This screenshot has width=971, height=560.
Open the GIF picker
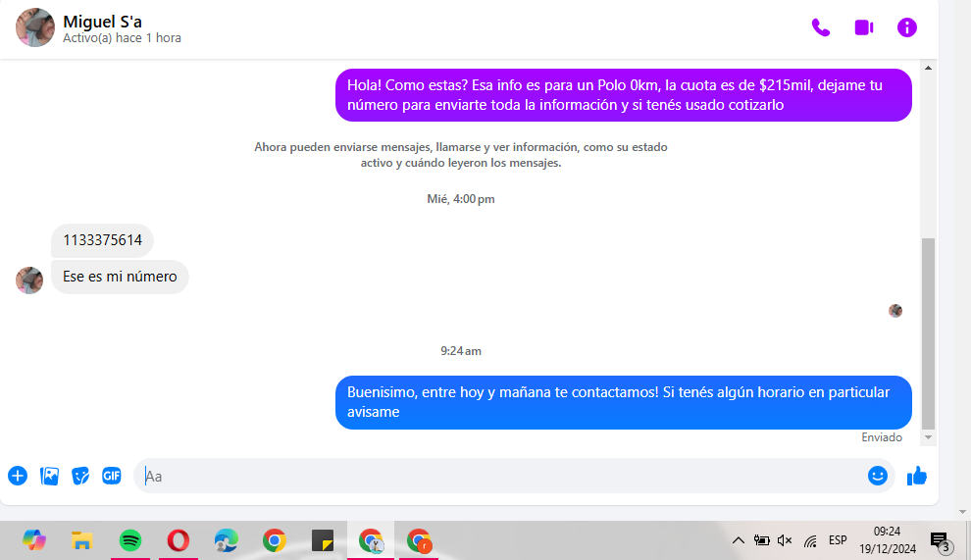[112, 476]
